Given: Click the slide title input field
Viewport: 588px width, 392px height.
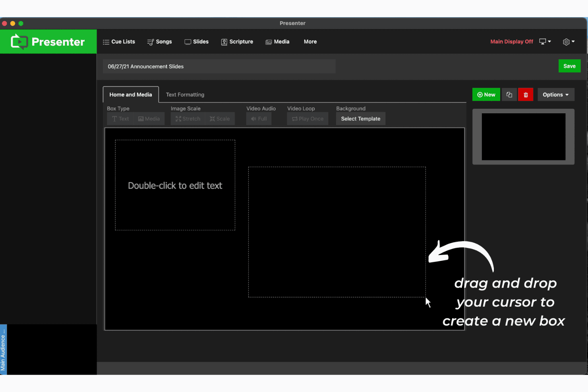Looking at the screenshot, I should [x=219, y=66].
